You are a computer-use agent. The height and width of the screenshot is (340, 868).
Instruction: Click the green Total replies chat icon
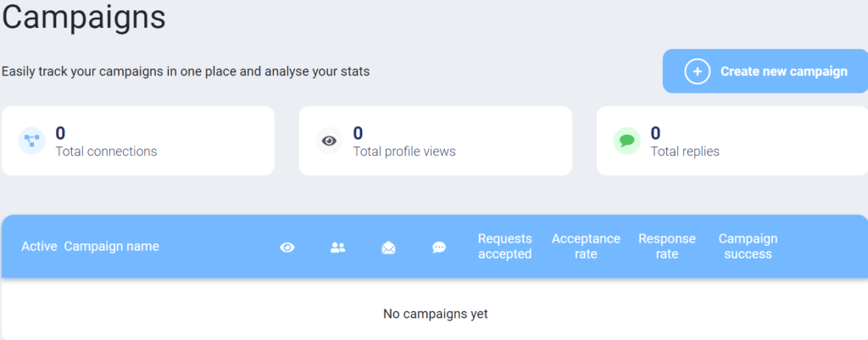[627, 141]
